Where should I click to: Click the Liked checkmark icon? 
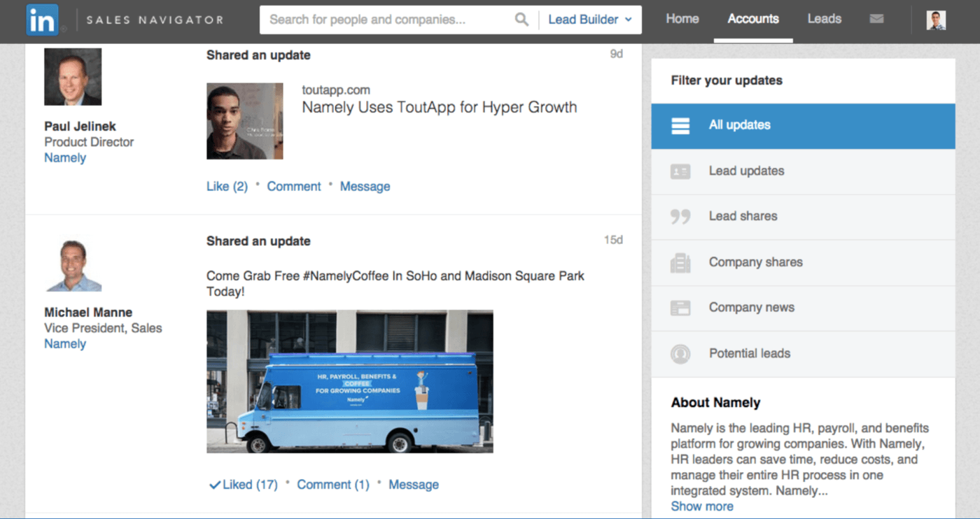pyautogui.click(x=214, y=485)
